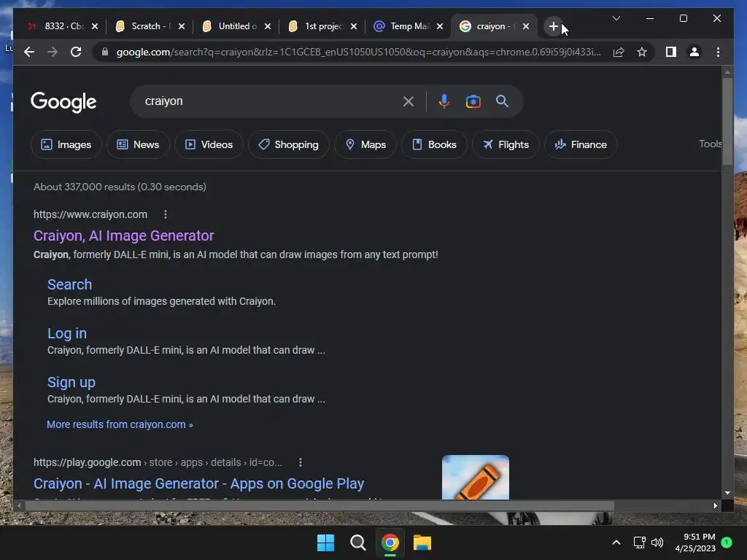This screenshot has width=747, height=560.
Task: Click More results from craiyon.com
Action: click(x=120, y=424)
